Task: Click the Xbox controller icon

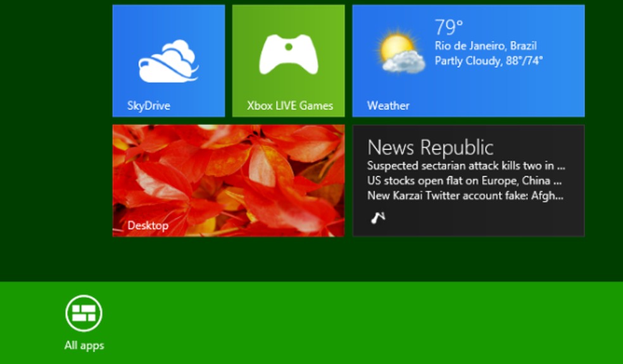Action: point(289,54)
